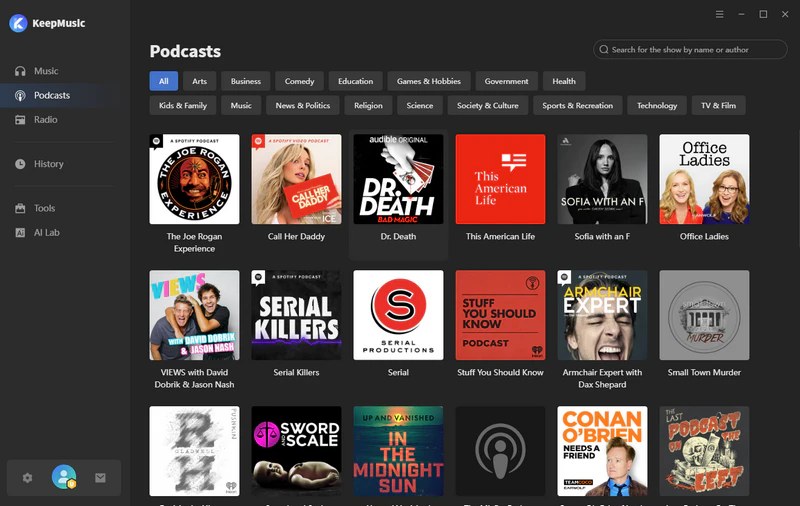
Task: Open settings gear icon
Action: point(28,478)
